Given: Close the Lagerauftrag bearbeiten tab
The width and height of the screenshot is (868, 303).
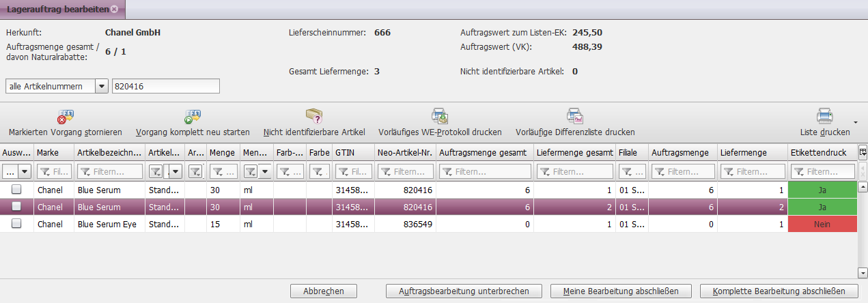Looking at the screenshot, I should point(114,9).
